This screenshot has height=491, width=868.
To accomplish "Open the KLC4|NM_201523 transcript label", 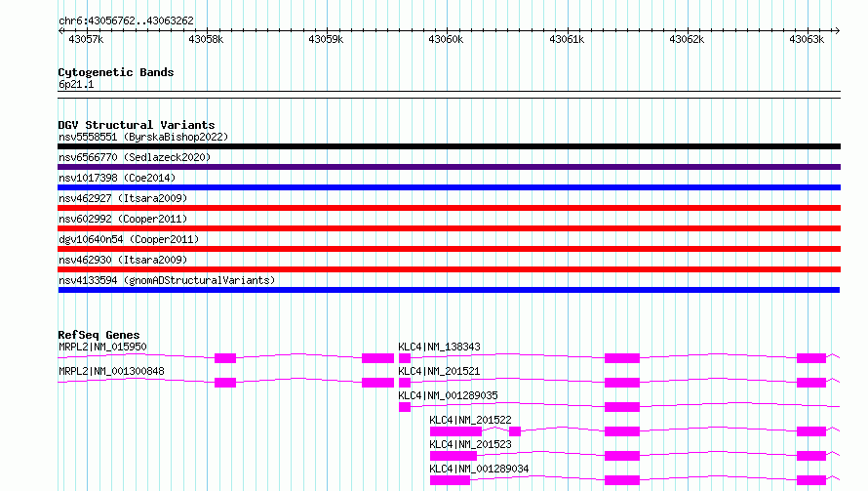I will point(470,444).
